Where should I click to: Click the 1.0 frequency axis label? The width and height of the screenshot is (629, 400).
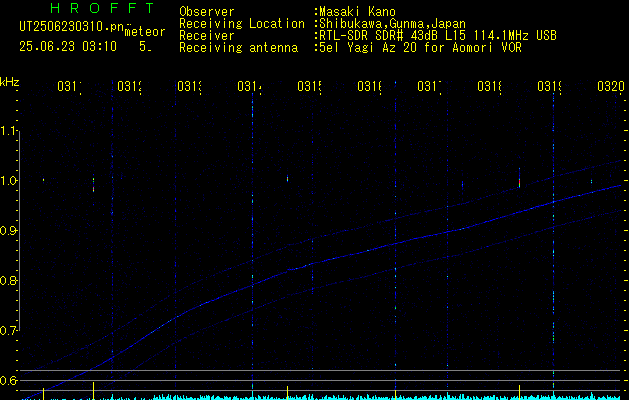click(9, 181)
